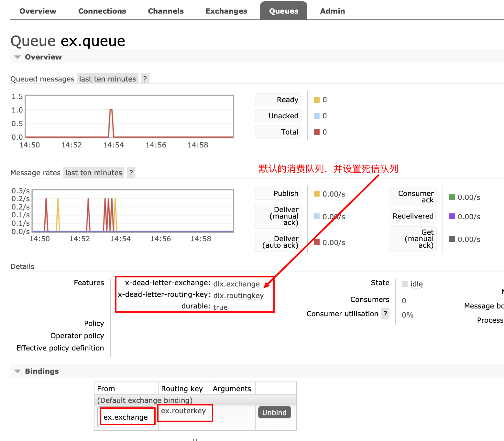Click help icon beside Message rates

click(x=131, y=173)
